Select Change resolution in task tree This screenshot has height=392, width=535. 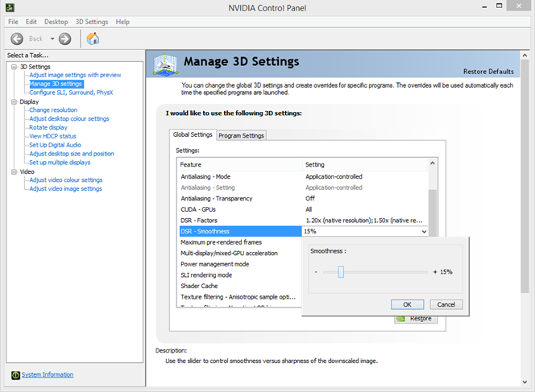(53, 110)
